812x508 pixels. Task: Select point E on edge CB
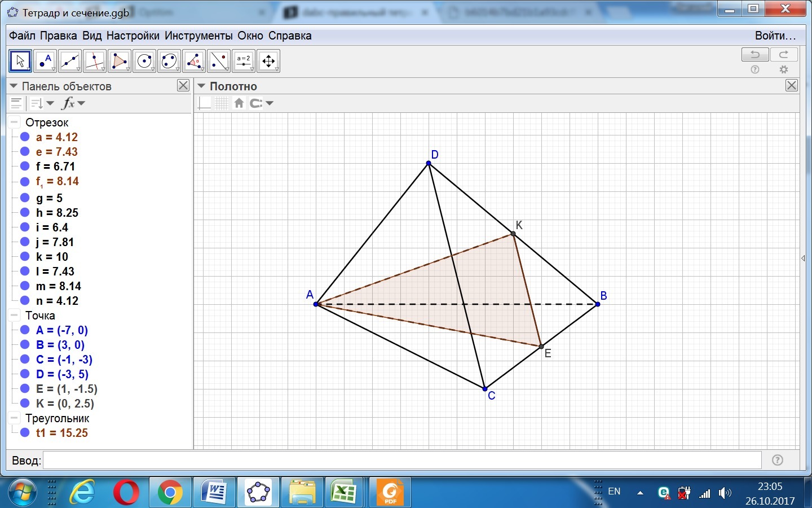(x=541, y=347)
